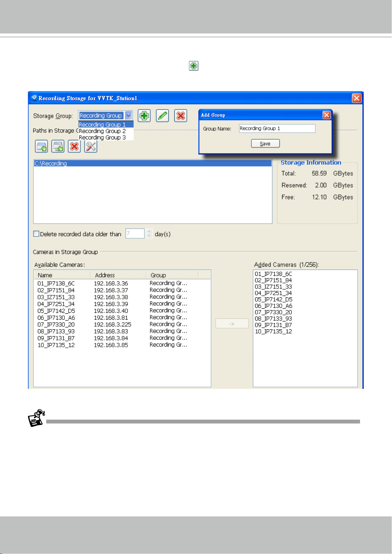
Task: Expand the Storage Group dropdown arrow
Action: pos(128,115)
